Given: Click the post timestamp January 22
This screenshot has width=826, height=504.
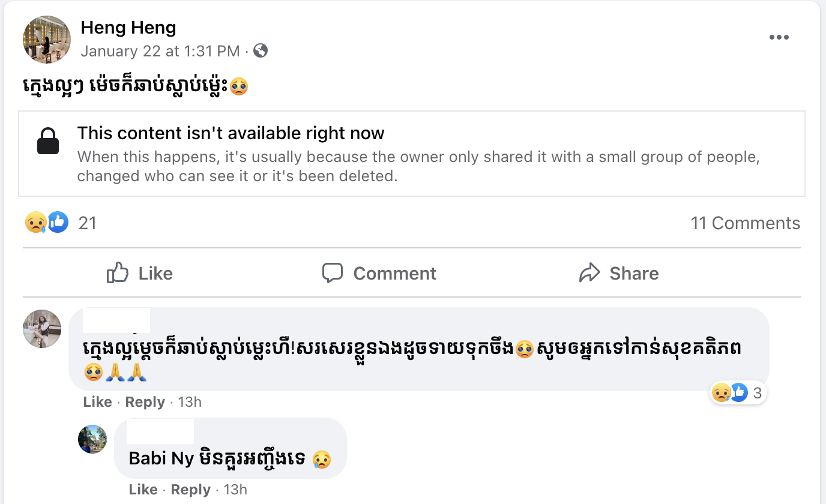Looking at the screenshot, I should (160, 51).
